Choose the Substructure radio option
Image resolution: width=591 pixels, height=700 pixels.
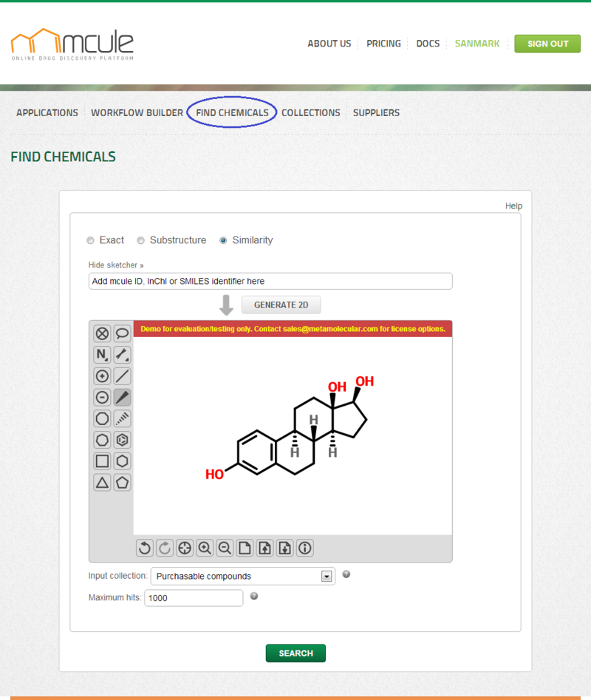click(140, 240)
